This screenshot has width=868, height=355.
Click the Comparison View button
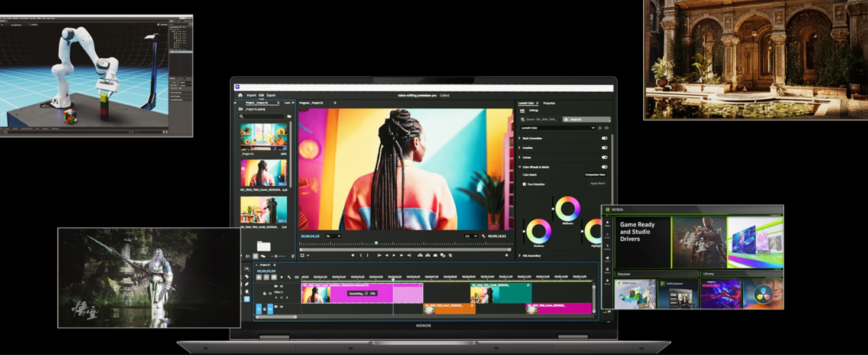[595, 175]
